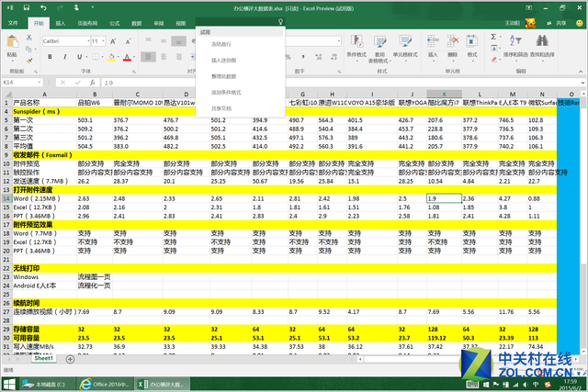This screenshot has height=392, width=588.
Task: Toggle bold formatting
Action: [50, 57]
